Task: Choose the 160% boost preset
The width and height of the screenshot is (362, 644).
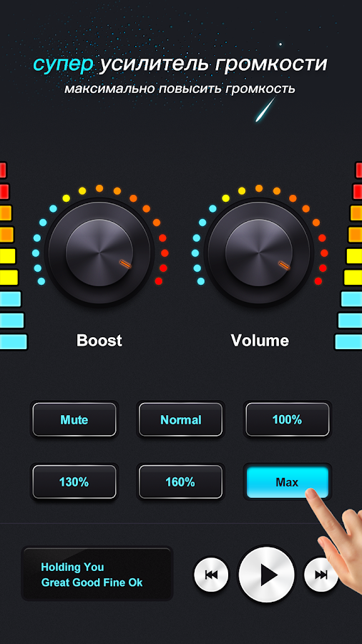Action: tap(180, 482)
